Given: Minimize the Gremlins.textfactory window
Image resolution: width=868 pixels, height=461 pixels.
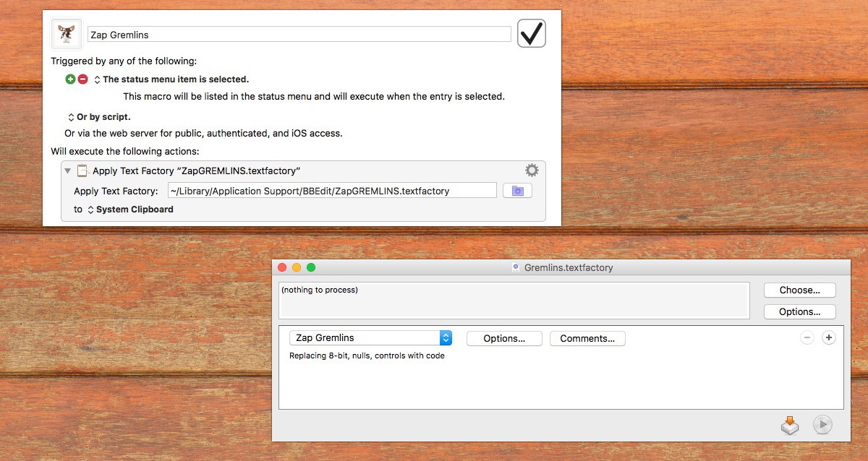Looking at the screenshot, I should (297, 267).
